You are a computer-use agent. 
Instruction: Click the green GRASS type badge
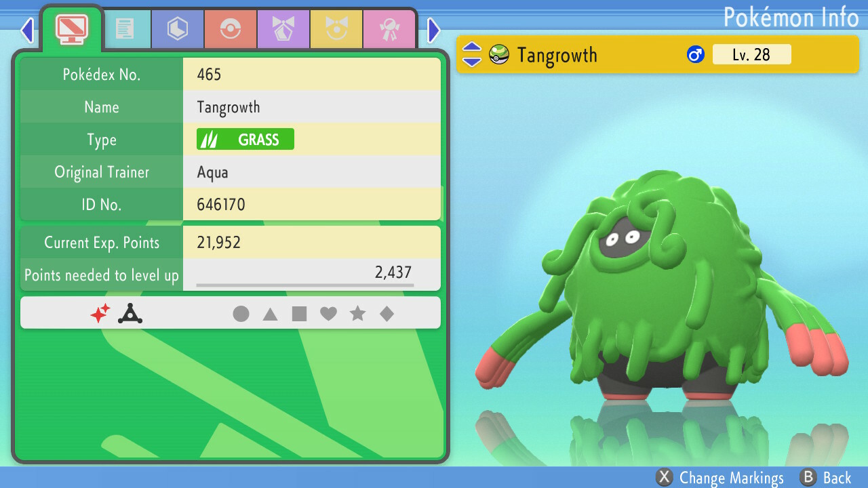tap(245, 140)
